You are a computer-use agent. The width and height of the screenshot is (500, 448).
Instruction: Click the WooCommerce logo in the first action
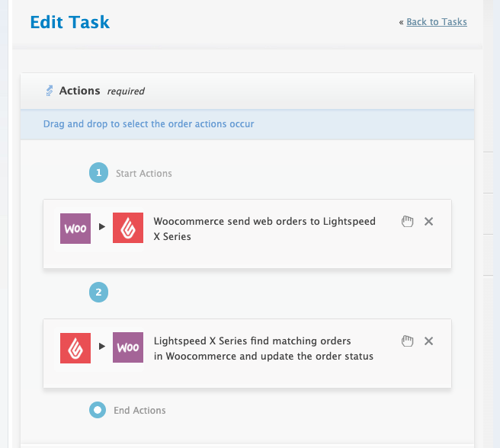pos(75,229)
